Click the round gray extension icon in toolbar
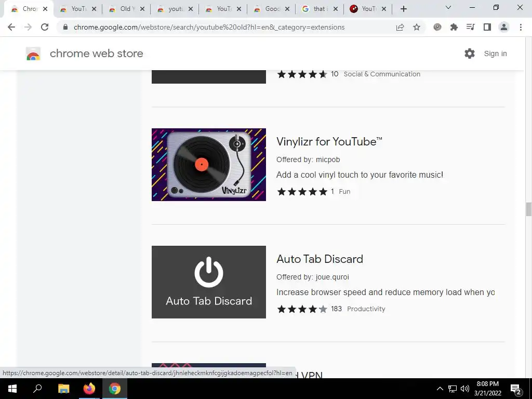This screenshot has width=532, height=399. point(437,27)
